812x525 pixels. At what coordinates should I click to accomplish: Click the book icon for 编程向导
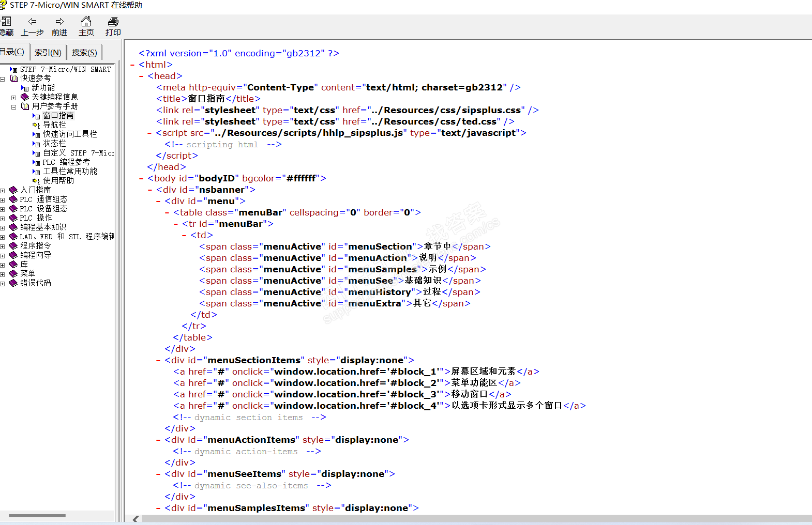[14, 255]
